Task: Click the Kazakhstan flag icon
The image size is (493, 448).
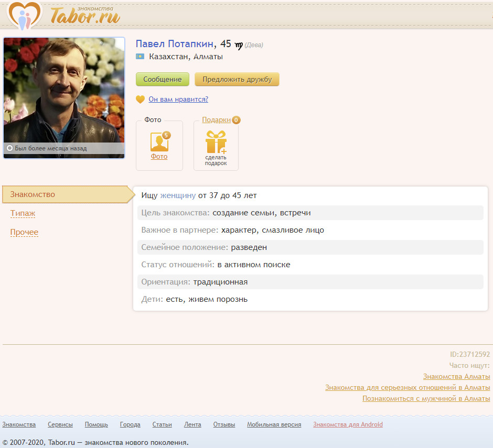Action: pyautogui.click(x=140, y=57)
